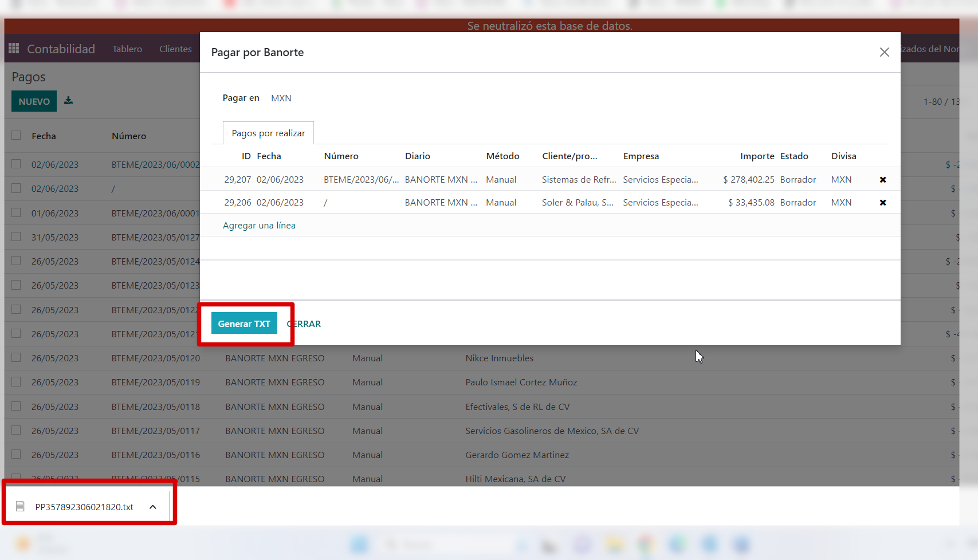Check the row with number / dated 02/06/2023
The width and height of the screenshot is (978, 560).
coord(16,188)
